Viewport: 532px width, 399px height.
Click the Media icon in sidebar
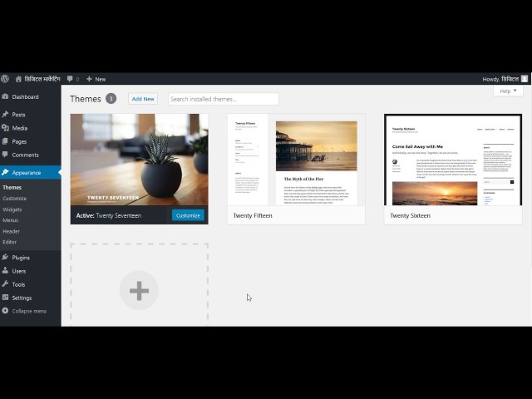5,128
